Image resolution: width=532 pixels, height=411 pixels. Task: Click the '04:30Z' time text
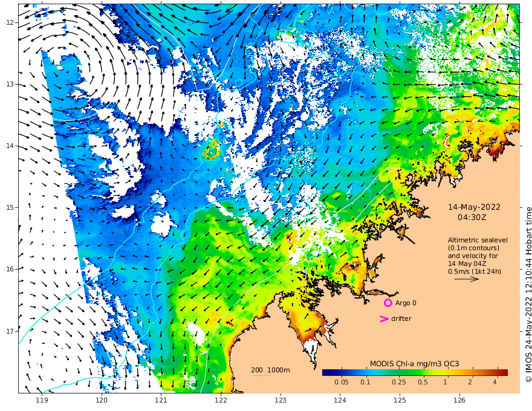pyautogui.click(x=472, y=218)
